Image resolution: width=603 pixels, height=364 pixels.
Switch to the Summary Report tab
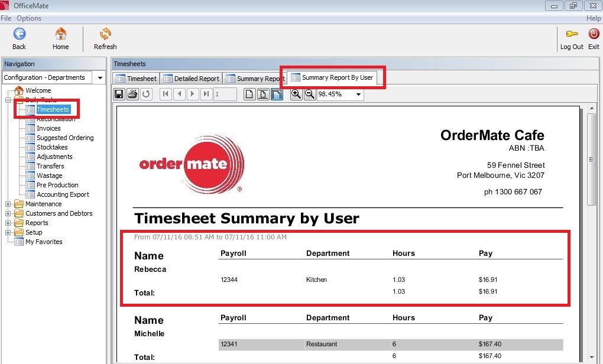[x=255, y=79]
